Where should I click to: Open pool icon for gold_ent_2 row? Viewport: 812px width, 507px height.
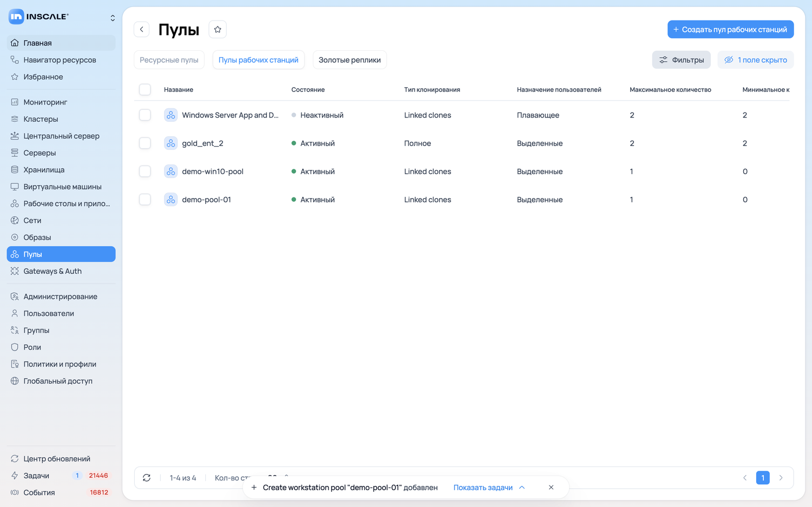(x=171, y=143)
